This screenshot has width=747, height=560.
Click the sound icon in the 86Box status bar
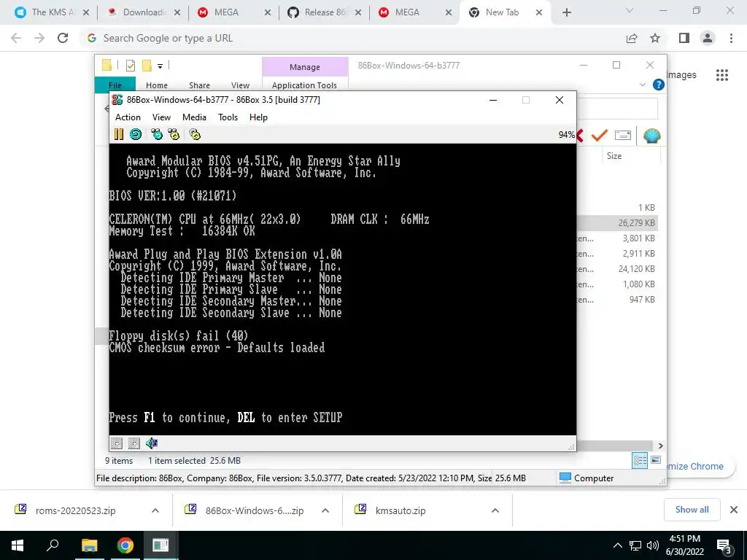pyautogui.click(x=152, y=443)
